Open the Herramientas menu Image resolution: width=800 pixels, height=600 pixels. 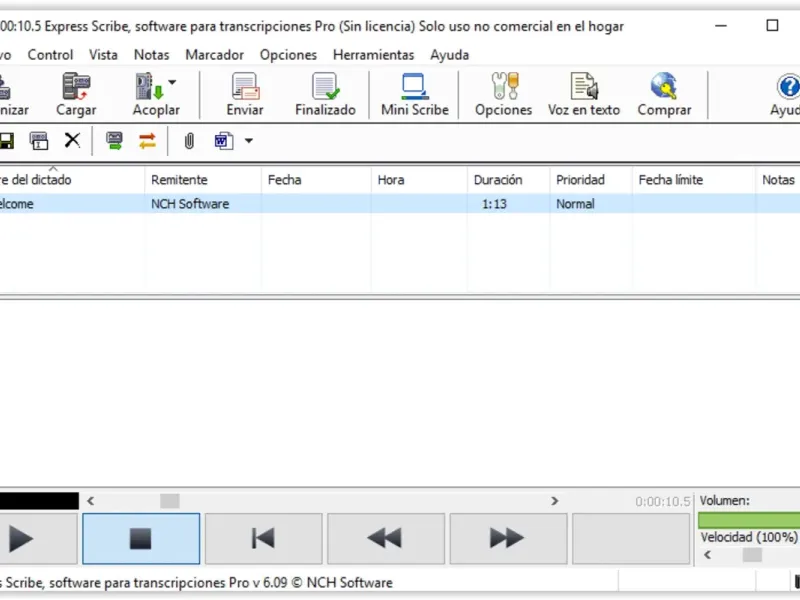pos(373,55)
